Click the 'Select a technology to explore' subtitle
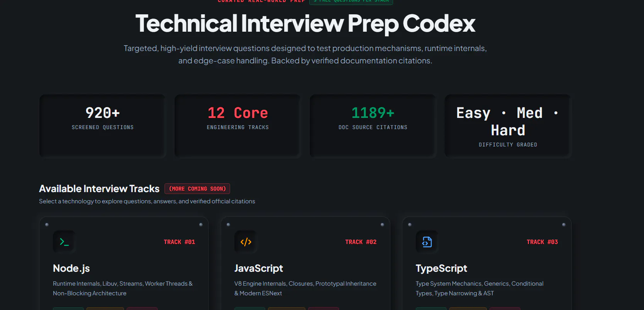Image resolution: width=644 pixels, height=310 pixels. click(147, 201)
